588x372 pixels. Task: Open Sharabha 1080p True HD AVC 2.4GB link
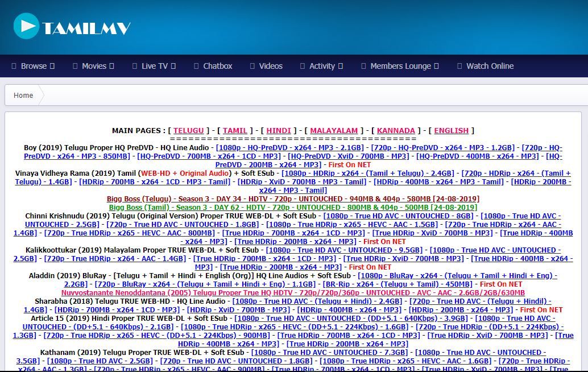pos(317,301)
